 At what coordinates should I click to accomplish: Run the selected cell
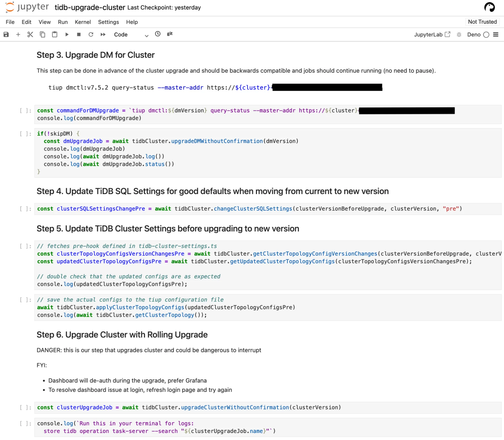click(67, 35)
